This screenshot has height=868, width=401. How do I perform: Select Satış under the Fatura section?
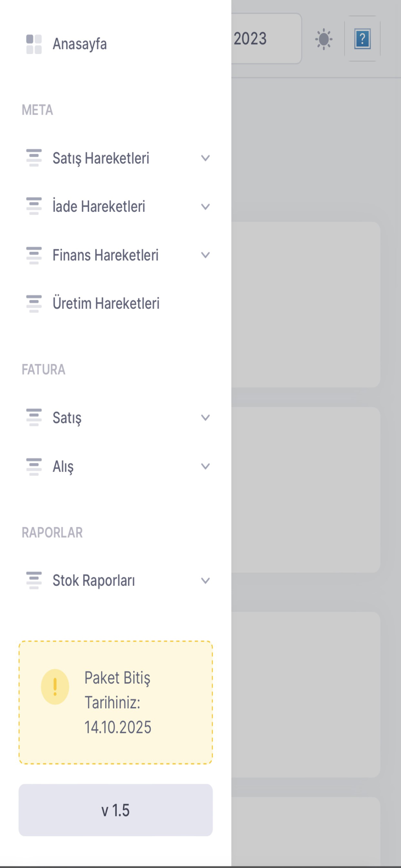pos(67,418)
